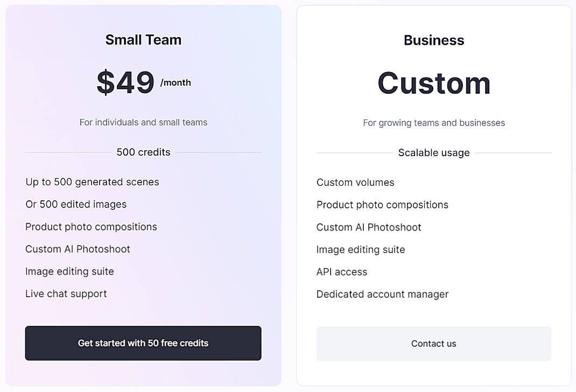576x392 pixels.
Task: Click 'For growing teams and businesses' subtitle
Action: point(434,123)
